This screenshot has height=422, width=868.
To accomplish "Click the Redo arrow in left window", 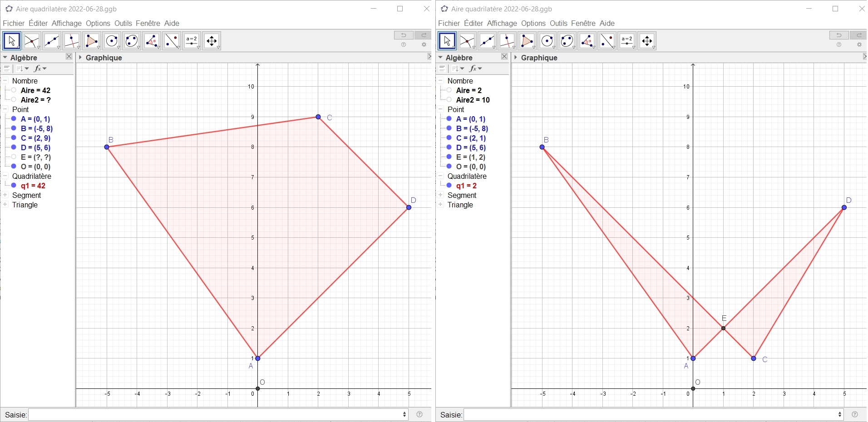I will (423, 35).
